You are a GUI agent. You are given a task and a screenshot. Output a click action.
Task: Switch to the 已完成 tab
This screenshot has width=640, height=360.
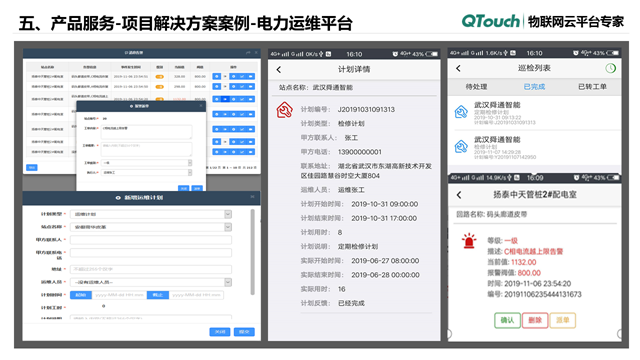534,87
